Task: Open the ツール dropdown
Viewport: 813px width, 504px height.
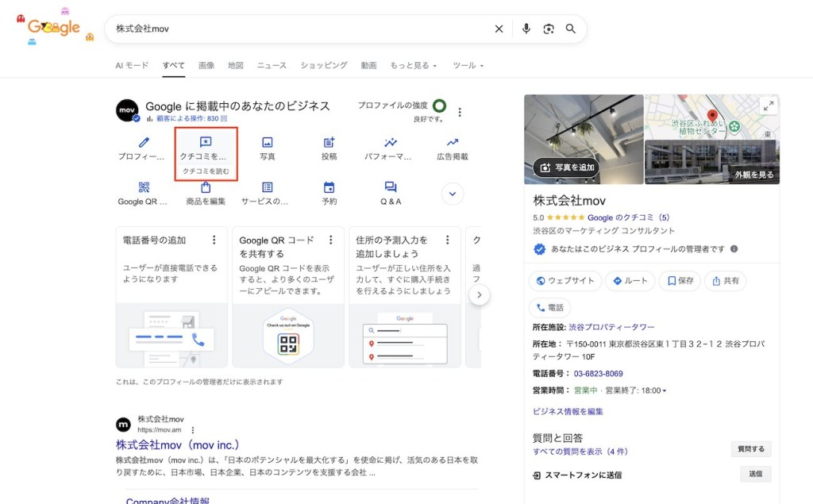Action: (x=468, y=65)
